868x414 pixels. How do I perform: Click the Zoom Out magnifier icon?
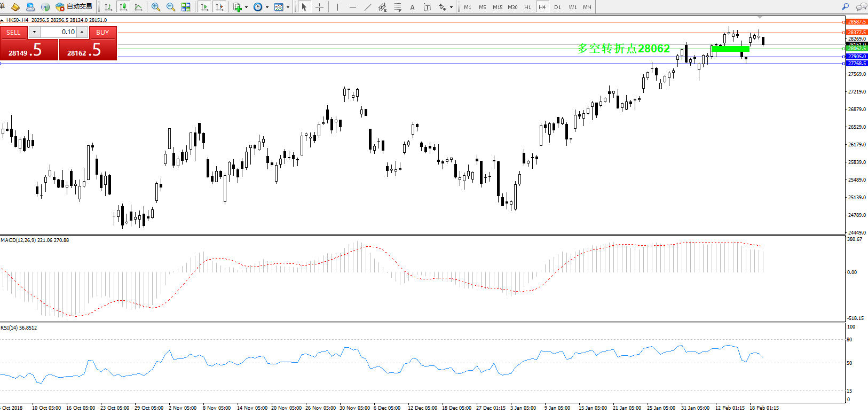pos(171,7)
